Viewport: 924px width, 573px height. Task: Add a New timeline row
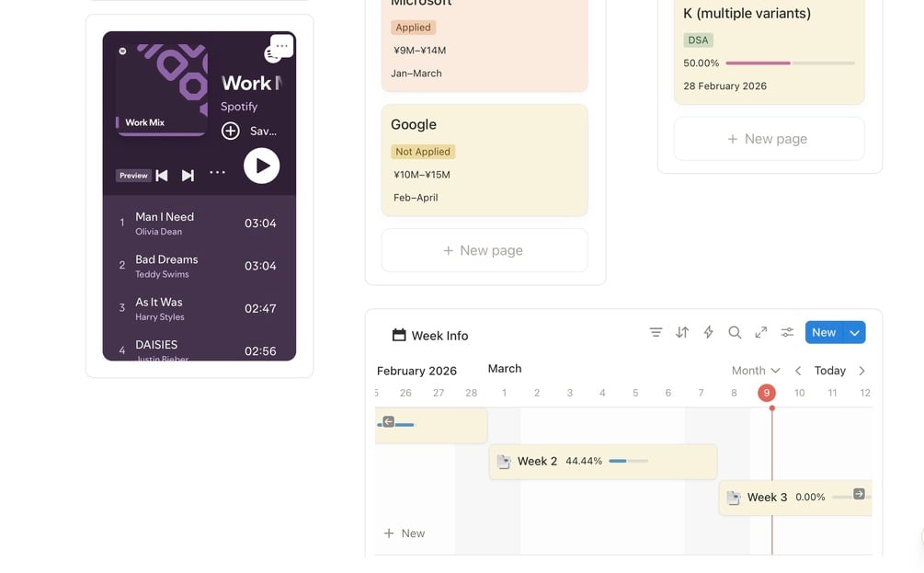[x=405, y=533]
